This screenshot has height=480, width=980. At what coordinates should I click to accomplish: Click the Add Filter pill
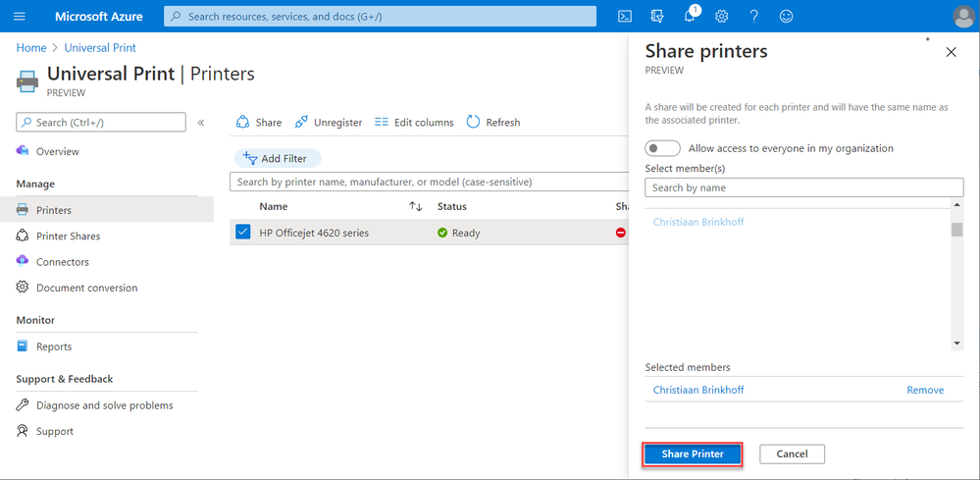point(278,158)
